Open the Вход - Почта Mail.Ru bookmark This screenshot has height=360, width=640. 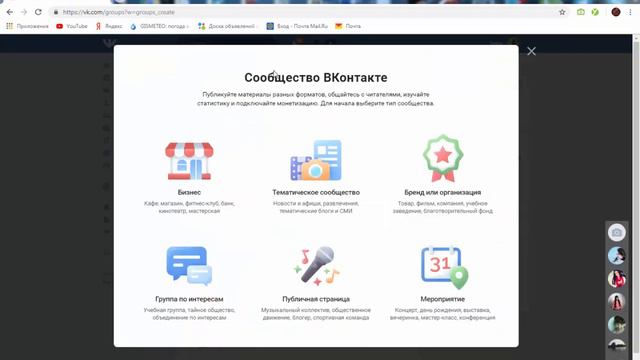[297, 26]
